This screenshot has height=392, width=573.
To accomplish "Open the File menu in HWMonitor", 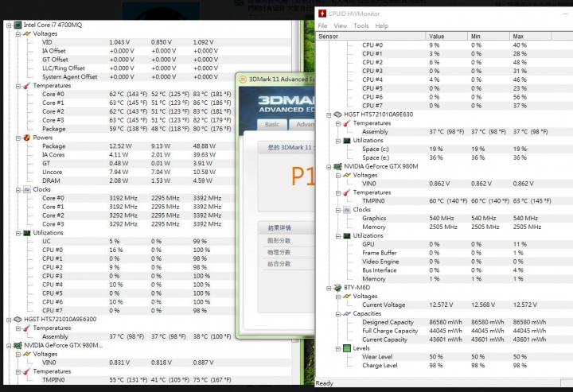I will coord(322,26).
